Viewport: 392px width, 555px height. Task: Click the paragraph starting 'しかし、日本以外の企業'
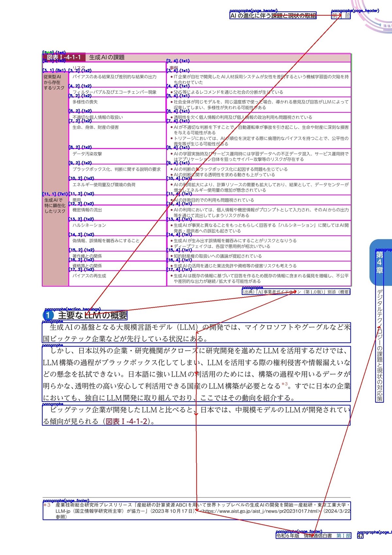click(x=197, y=374)
